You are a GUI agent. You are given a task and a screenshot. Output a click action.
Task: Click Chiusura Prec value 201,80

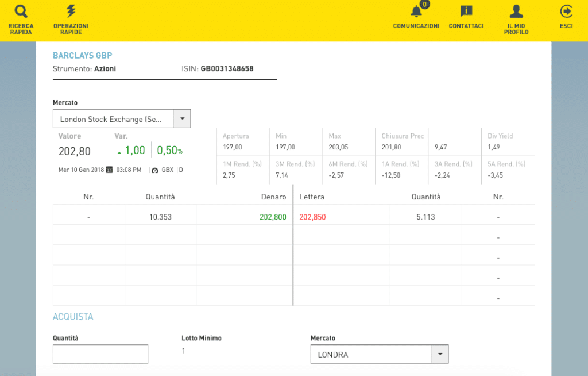pyautogui.click(x=392, y=147)
